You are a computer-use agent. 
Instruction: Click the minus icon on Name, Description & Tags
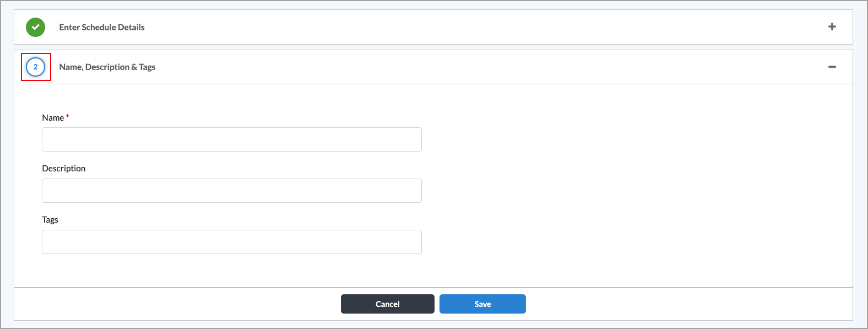[x=832, y=66]
